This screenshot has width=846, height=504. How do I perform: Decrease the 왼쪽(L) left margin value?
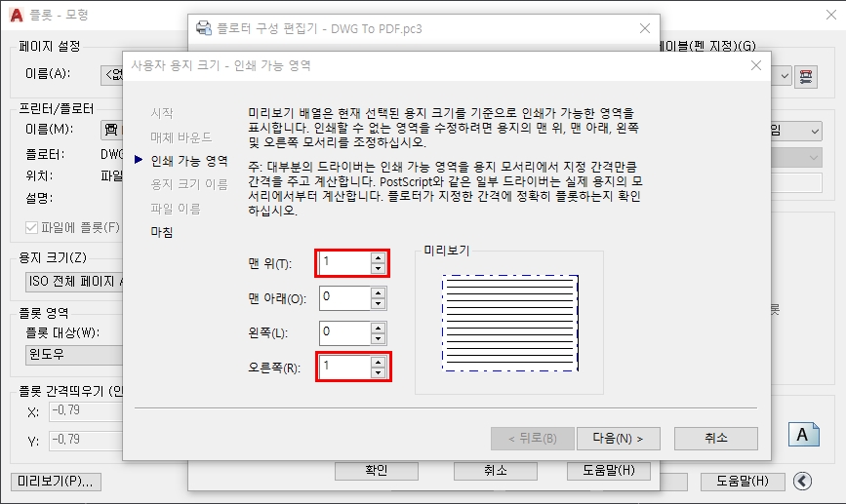(x=379, y=338)
